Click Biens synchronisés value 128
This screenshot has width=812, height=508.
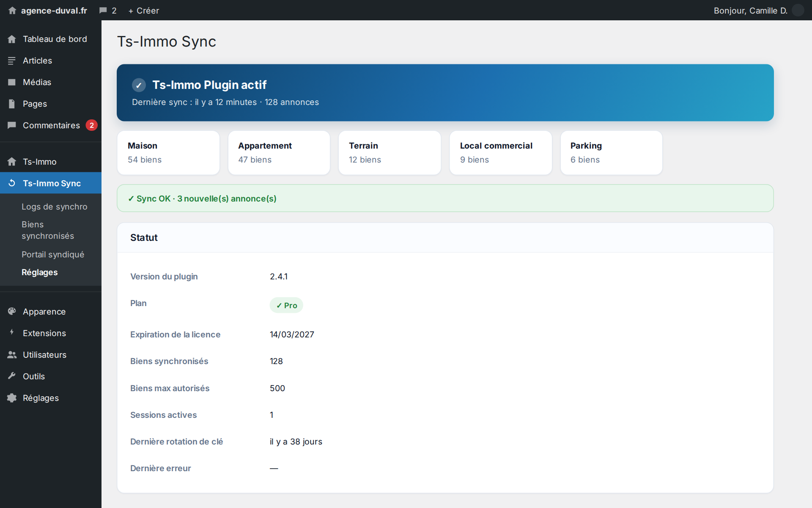(276, 361)
